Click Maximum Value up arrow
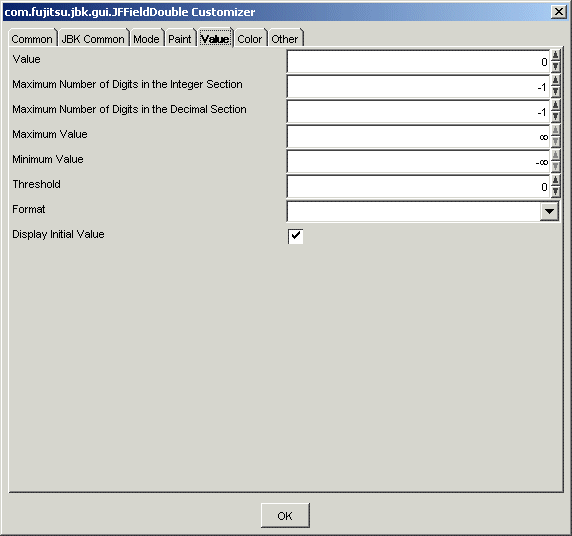This screenshot has width=572, height=536. click(x=555, y=131)
